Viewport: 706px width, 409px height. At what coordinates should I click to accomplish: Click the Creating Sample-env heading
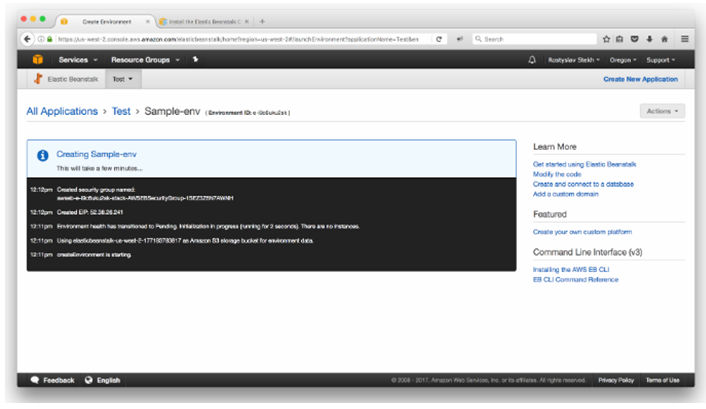point(96,154)
